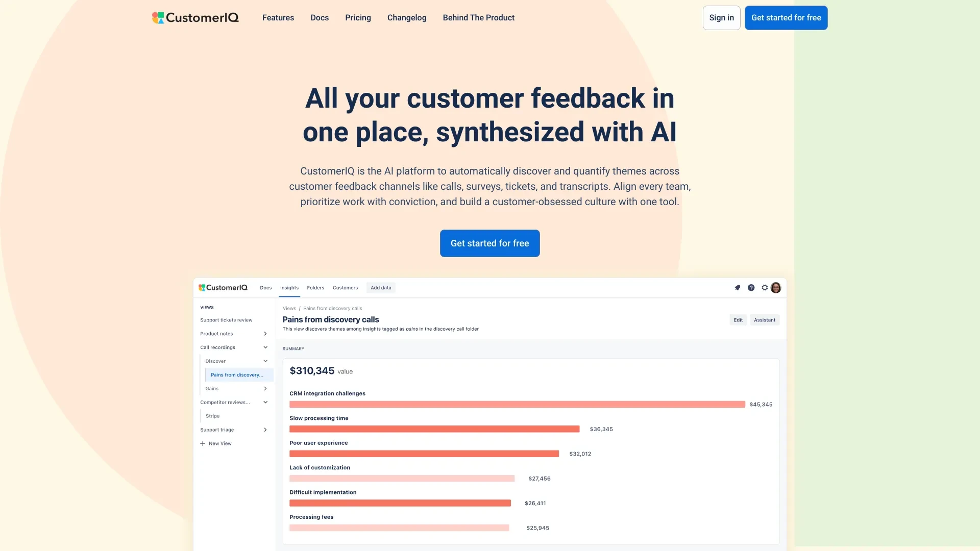Screen dimensions: 980x551
Task: Open the Folders navigation tab
Action: [x=315, y=287]
